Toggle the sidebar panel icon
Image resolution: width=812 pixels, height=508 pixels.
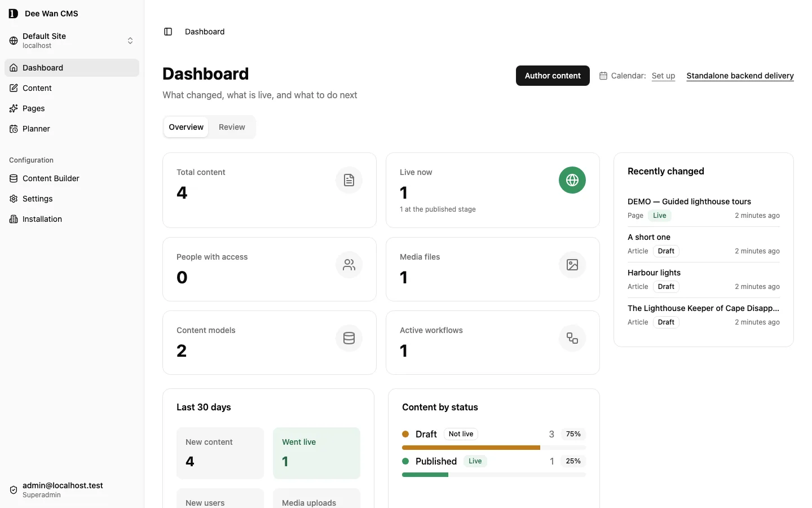[x=168, y=32]
